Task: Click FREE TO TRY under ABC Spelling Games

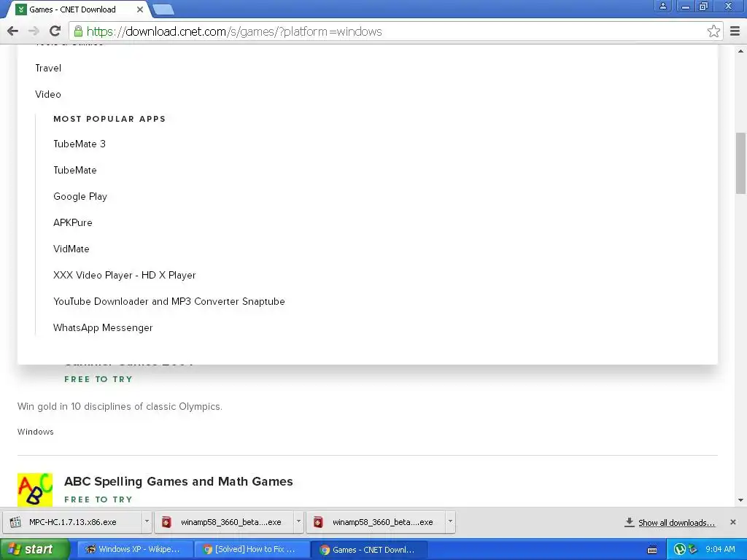Action: tap(98, 499)
